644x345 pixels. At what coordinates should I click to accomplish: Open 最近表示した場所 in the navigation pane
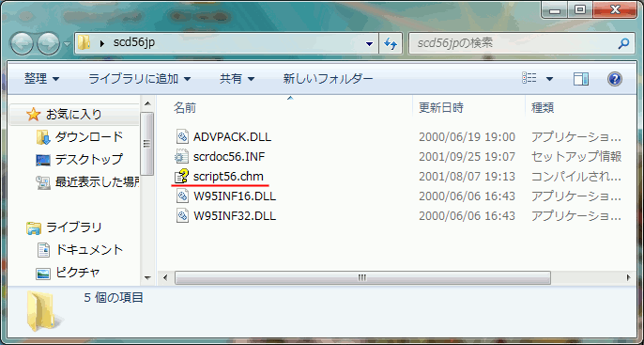(97, 181)
